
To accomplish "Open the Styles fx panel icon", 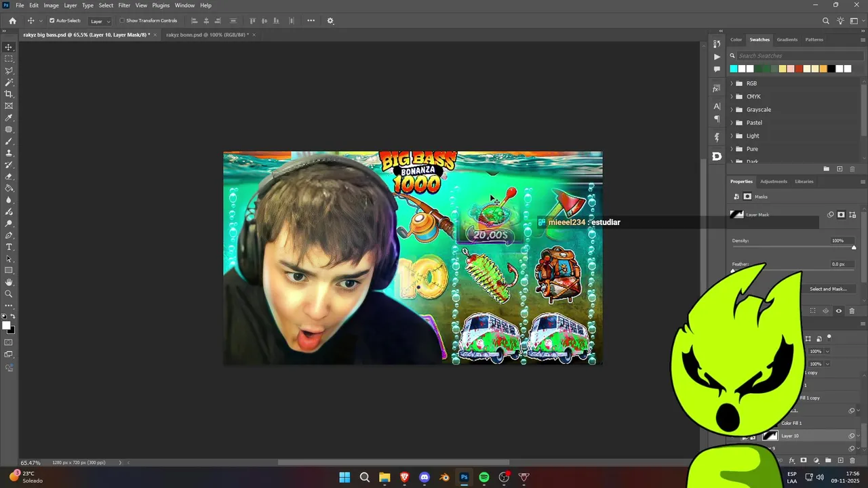I will (717, 89).
